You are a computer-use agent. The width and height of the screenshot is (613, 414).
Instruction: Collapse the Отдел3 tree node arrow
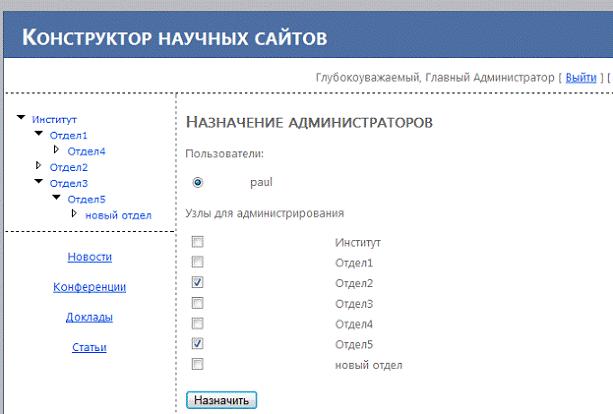click(39, 183)
